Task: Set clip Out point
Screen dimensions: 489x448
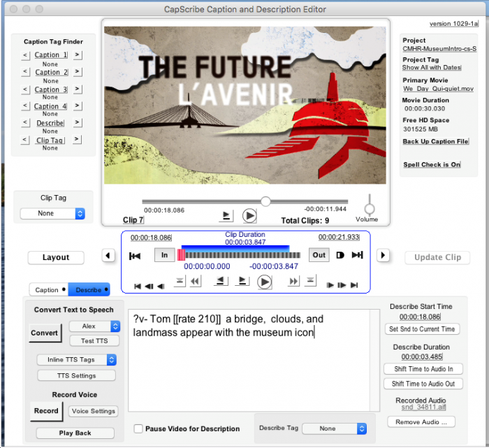Action: coord(319,255)
